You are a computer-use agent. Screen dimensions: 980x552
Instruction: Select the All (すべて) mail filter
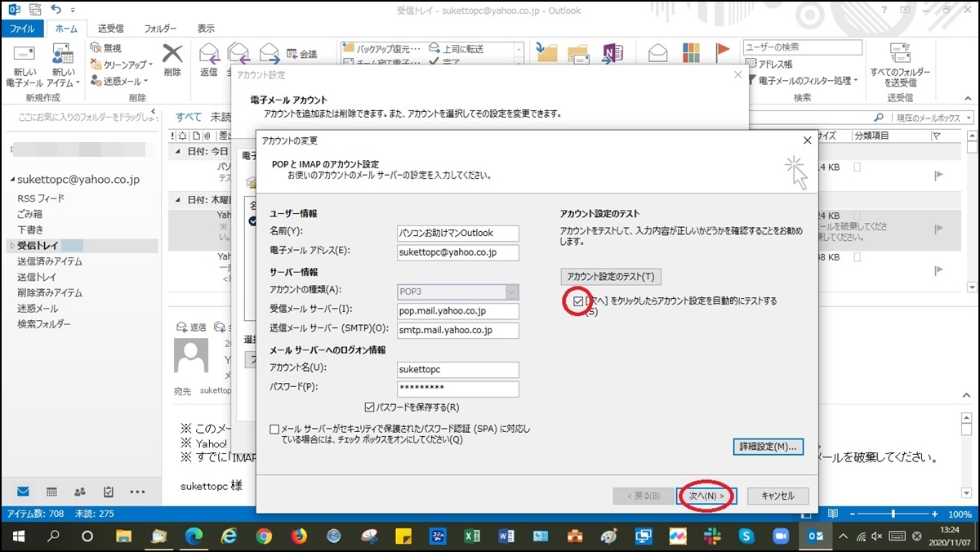coord(189,117)
